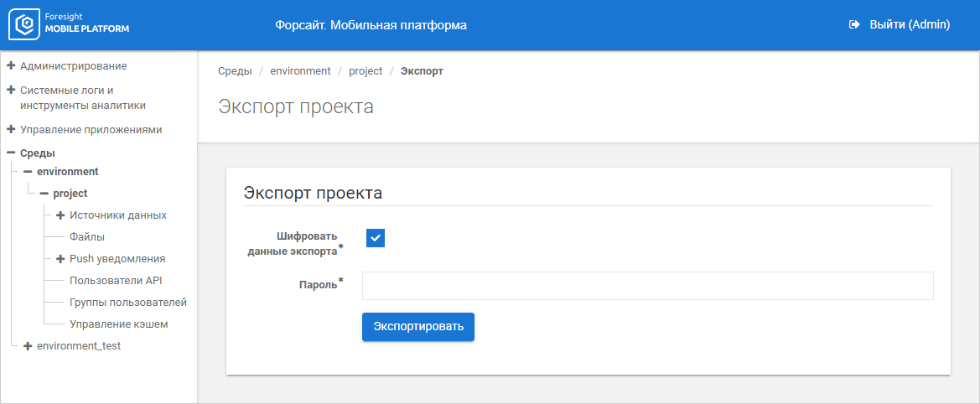Click Выйти (Admin) to log out
The height and width of the screenshot is (404, 980).
(x=909, y=25)
